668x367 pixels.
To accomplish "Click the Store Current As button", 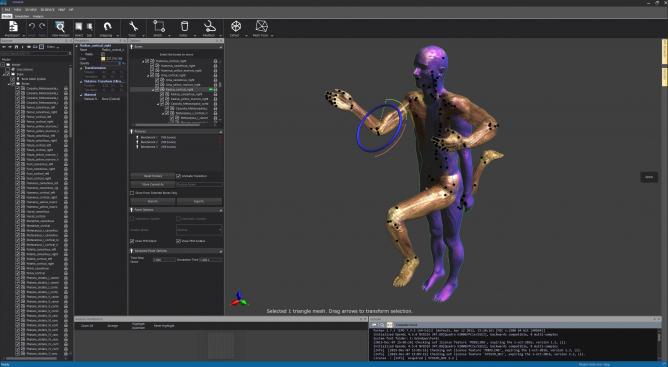I will click(153, 185).
